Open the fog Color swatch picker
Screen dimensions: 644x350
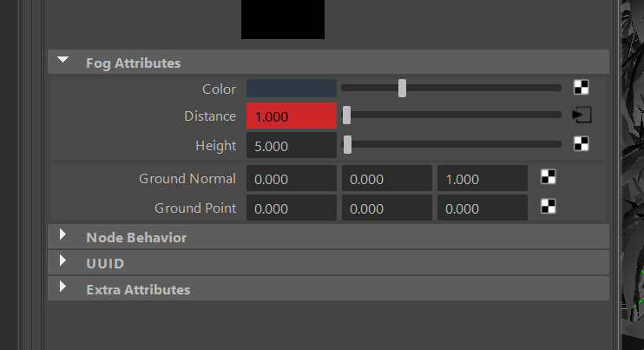292,89
